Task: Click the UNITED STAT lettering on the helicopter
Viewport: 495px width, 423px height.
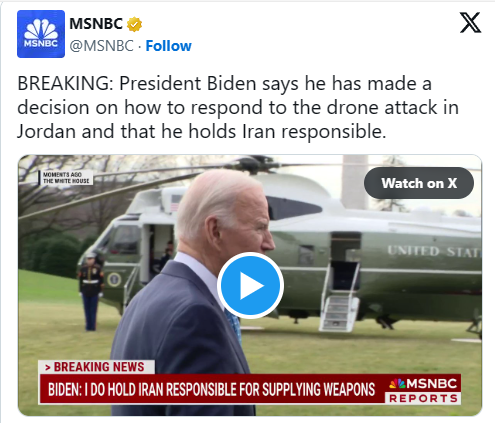Action: [x=434, y=252]
